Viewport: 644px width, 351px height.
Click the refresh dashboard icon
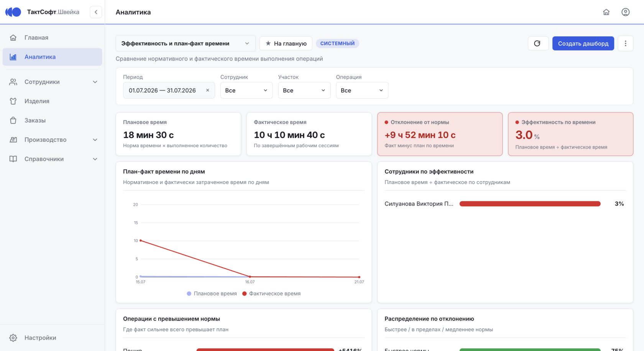(x=538, y=43)
